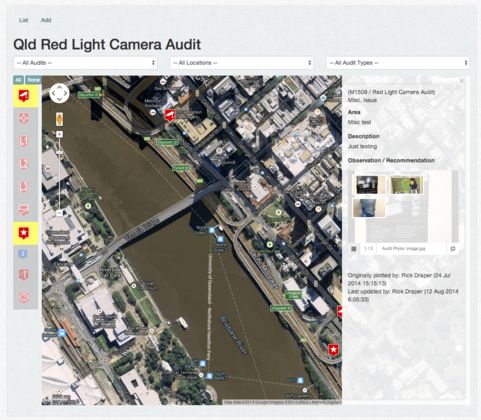Click the red camera marker on the map

[x=170, y=115]
